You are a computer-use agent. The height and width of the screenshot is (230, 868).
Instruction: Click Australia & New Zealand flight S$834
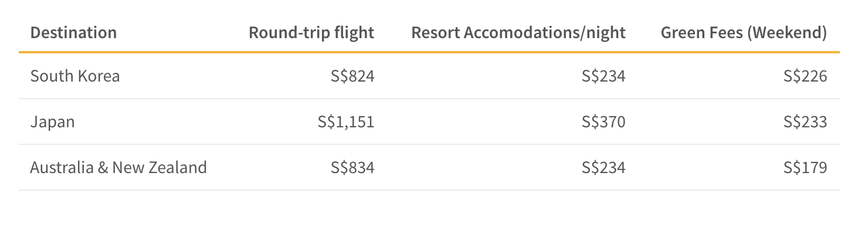[352, 167]
